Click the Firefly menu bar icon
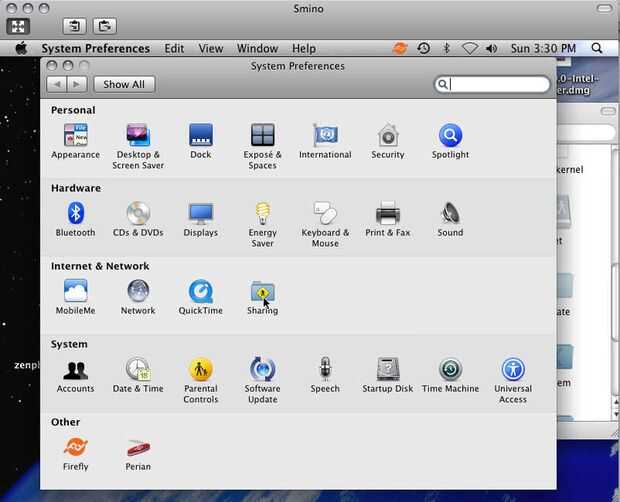Image resolution: width=620 pixels, height=502 pixels. (400, 48)
